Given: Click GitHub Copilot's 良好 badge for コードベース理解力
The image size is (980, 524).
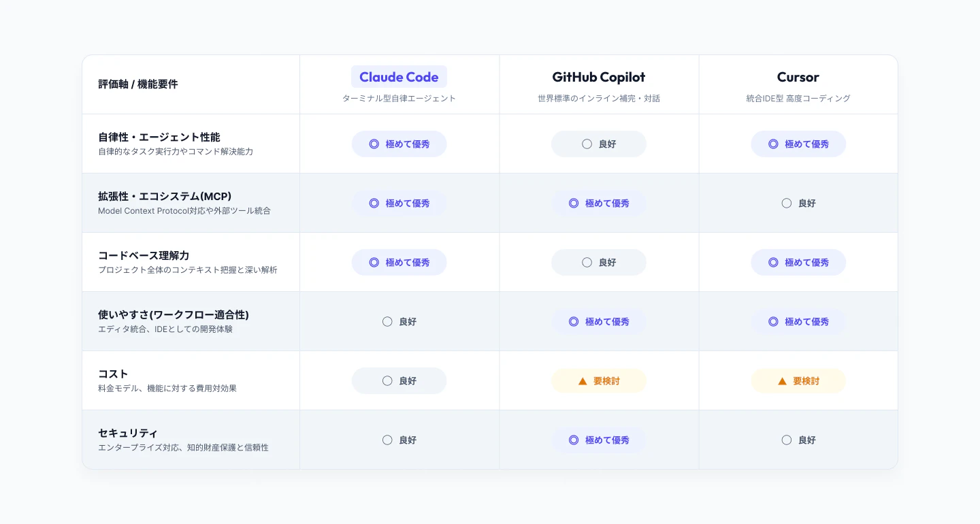Looking at the screenshot, I should pos(599,263).
